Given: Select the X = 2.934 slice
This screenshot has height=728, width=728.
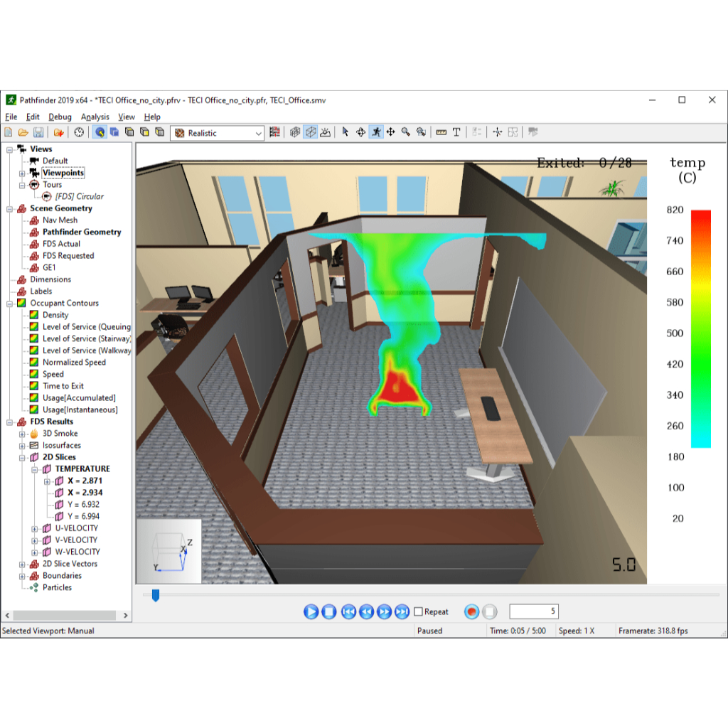Looking at the screenshot, I should [85, 493].
